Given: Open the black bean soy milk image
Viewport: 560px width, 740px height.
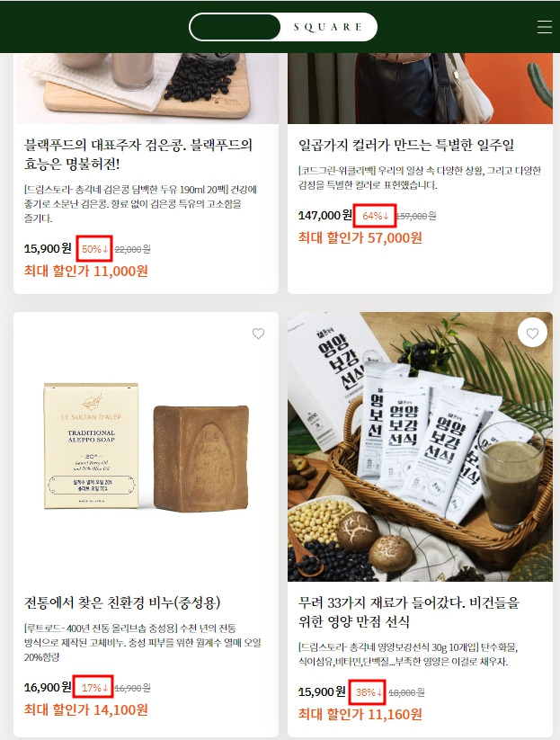Looking at the screenshot, I should (x=146, y=88).
